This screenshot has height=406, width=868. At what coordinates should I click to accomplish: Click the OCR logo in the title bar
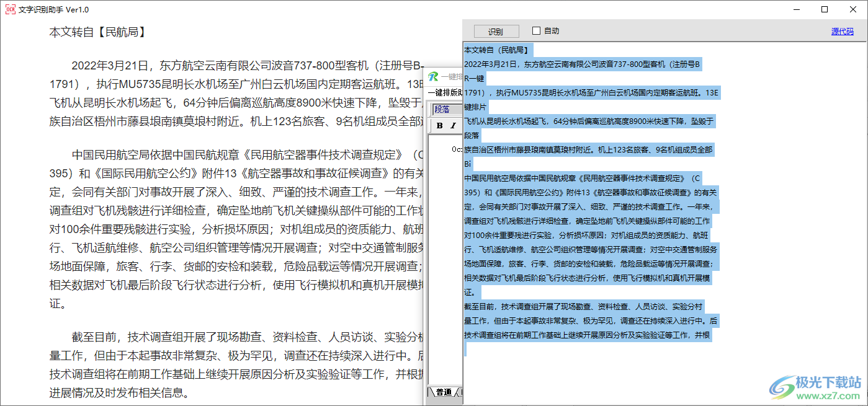tap(10, 9)
